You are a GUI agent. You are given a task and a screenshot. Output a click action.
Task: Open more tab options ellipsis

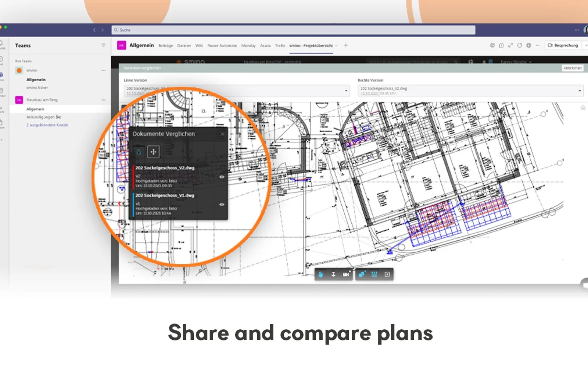(538, 45)
